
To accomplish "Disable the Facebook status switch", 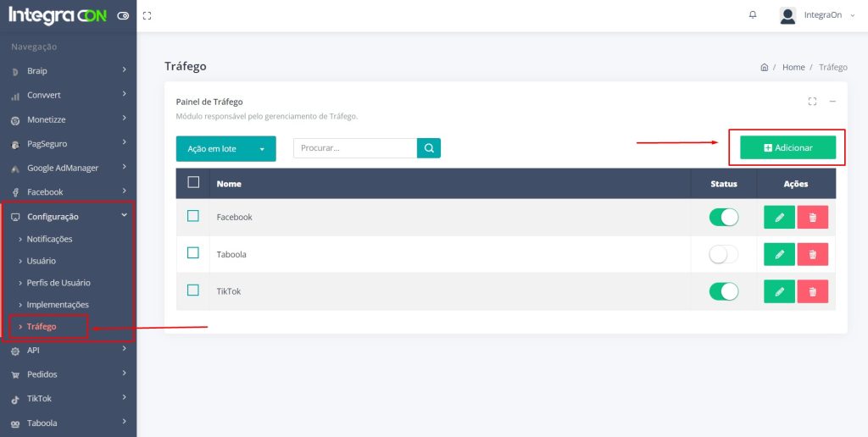I will pyautogui.click(x=723, y=218).
